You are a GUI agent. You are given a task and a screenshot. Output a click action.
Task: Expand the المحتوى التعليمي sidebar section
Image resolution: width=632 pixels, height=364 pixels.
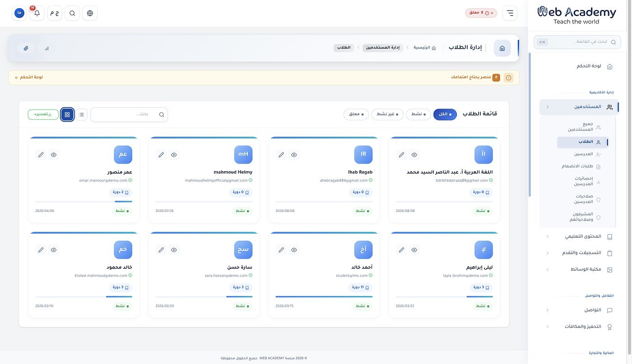click(x=579, y=236)
